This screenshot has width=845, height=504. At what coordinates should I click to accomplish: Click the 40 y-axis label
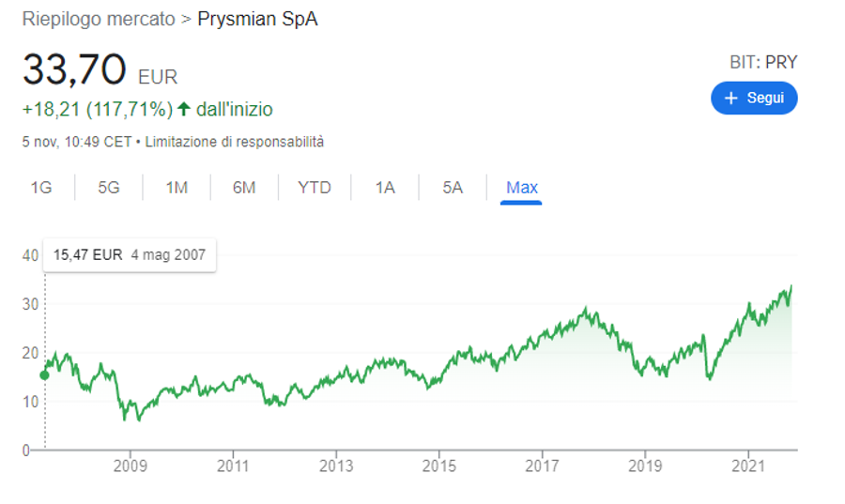30,255
